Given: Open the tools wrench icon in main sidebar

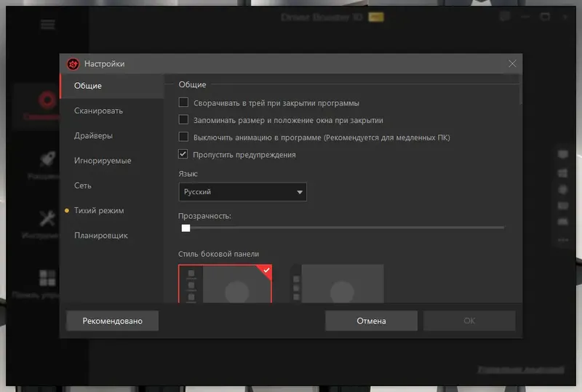Looking at the screenshot, I should pyautogui.click(x=47, y=218).
